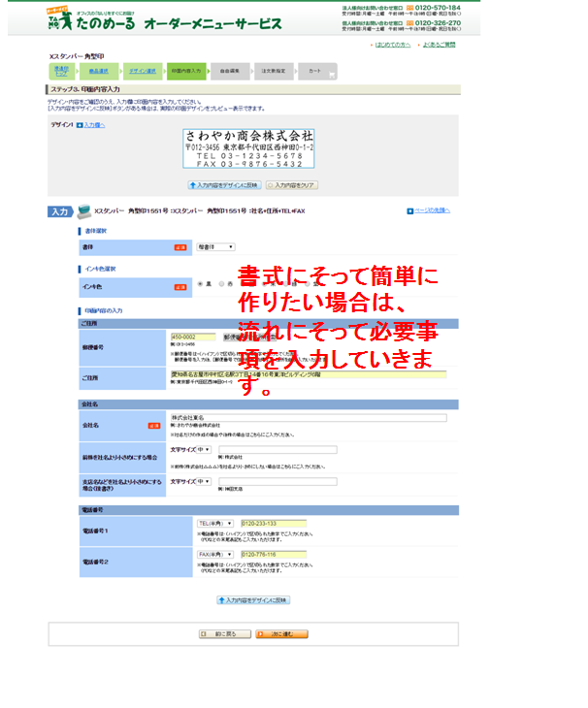Open the はじめての方へ link
Screen dimensions: 588x708
[392, 45]
